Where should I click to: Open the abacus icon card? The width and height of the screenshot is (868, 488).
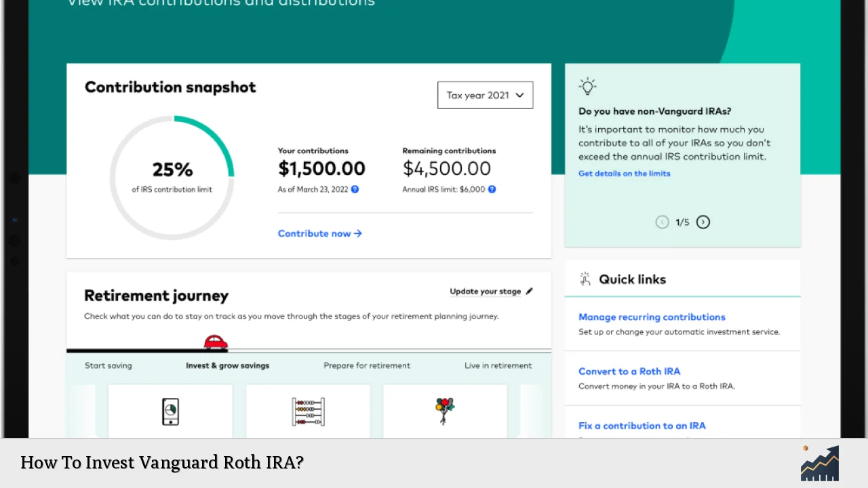308,411
